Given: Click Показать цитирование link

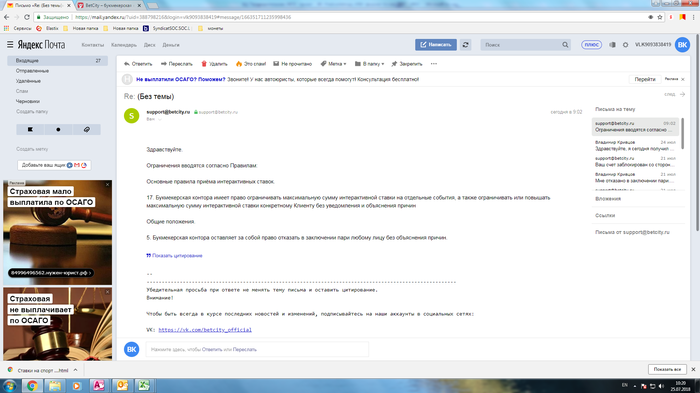Looking at the screenshot, I should pos(175,255).
